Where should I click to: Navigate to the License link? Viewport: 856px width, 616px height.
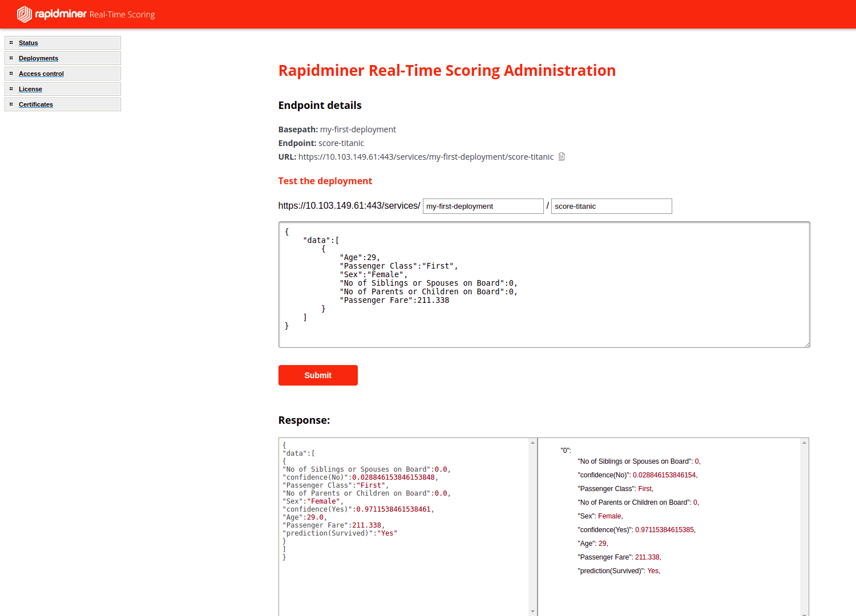30,89
